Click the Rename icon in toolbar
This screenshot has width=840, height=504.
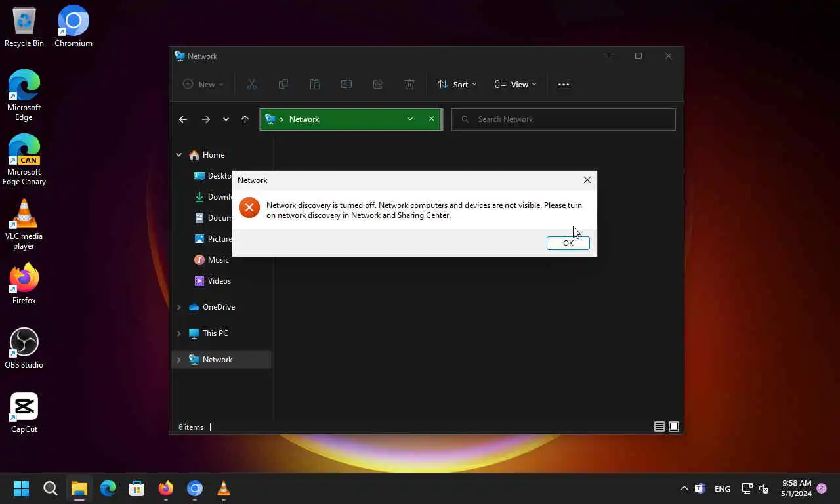[x=346, y=84]
